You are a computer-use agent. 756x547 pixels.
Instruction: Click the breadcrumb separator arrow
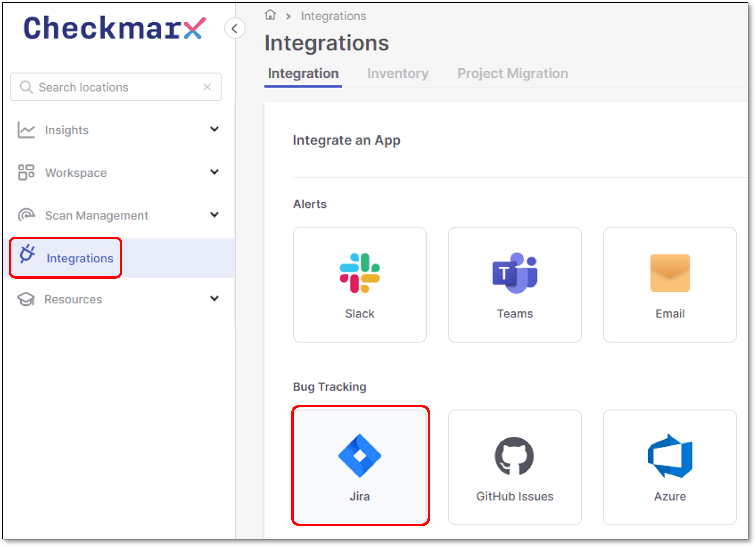288,16
